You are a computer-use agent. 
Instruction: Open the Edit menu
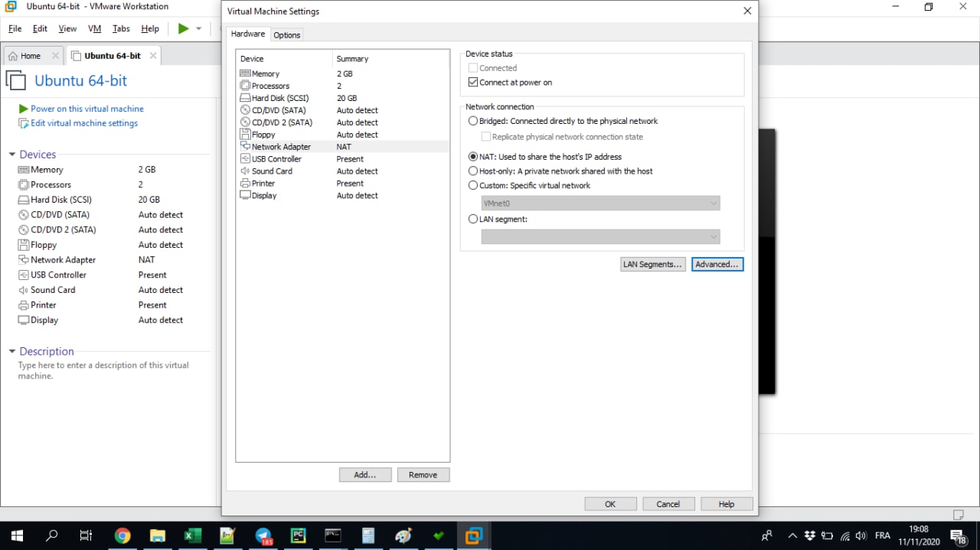[x=40, y=28]
